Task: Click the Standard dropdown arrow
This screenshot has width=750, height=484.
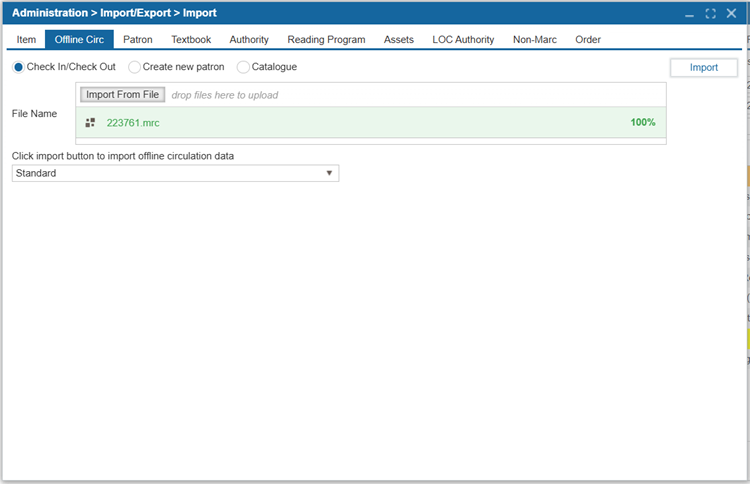Action: 329,173
